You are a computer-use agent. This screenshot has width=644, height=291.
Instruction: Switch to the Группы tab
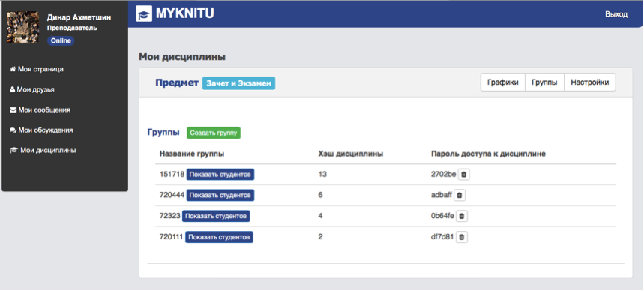pos(544,82)
